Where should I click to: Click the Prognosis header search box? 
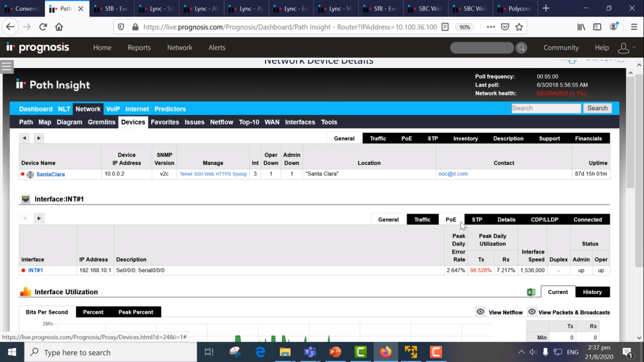click(x=482, y=48)
